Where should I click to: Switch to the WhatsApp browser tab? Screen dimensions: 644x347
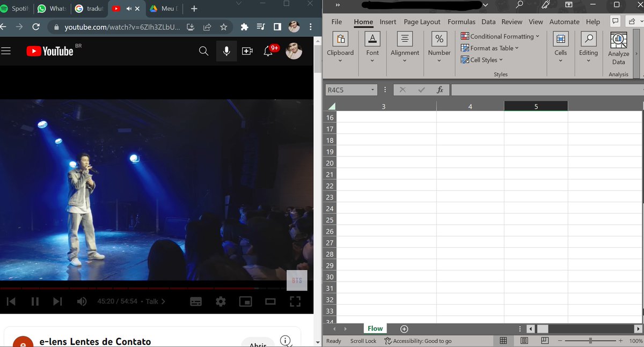(52, 9)
